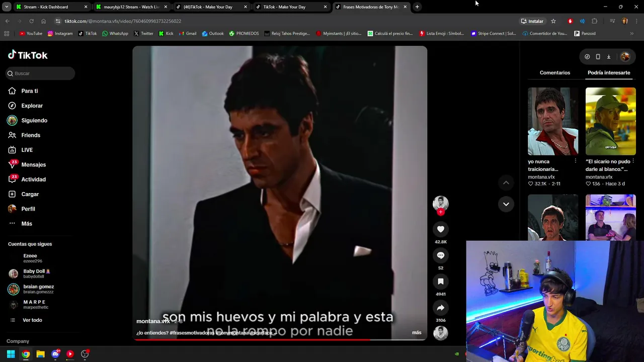Click the browser Home button
The width and height of the screenshot is (644, 362).
coord(43,21)
